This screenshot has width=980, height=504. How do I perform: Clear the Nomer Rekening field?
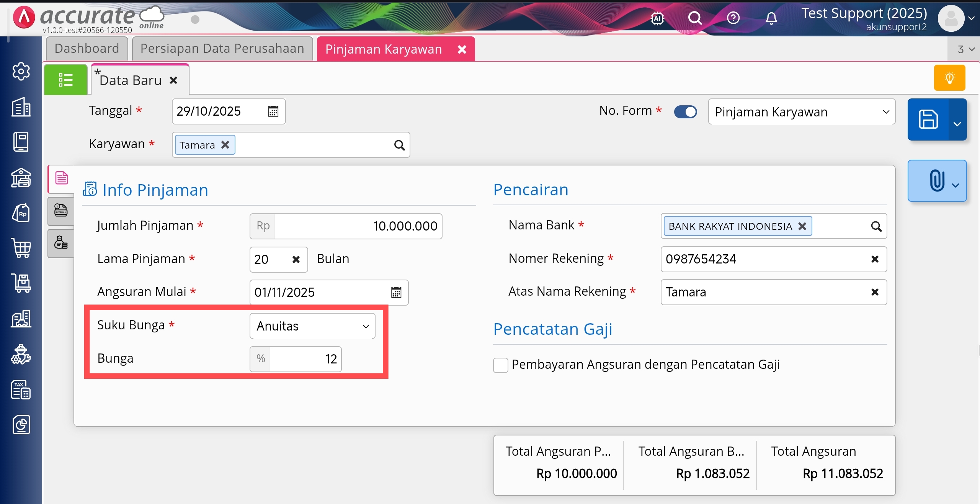point(875,259)
